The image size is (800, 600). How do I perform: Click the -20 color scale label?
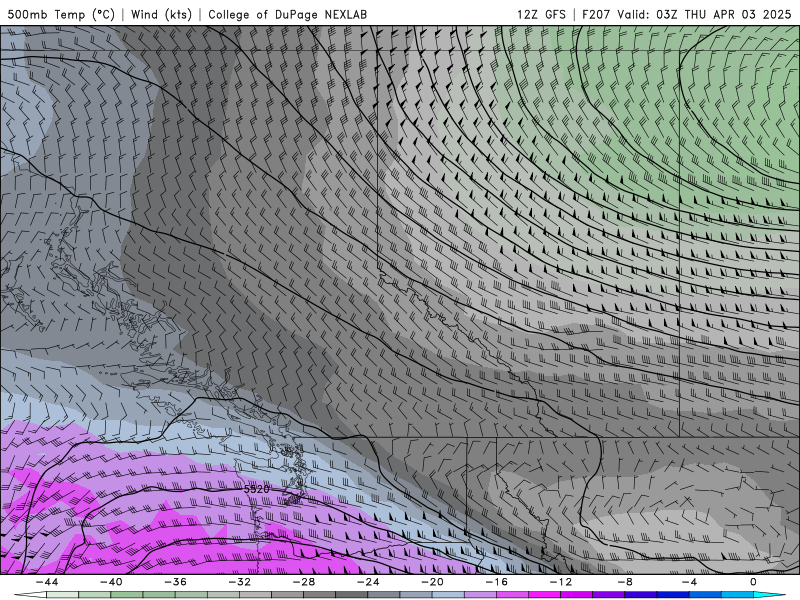[x=432, y=582]
